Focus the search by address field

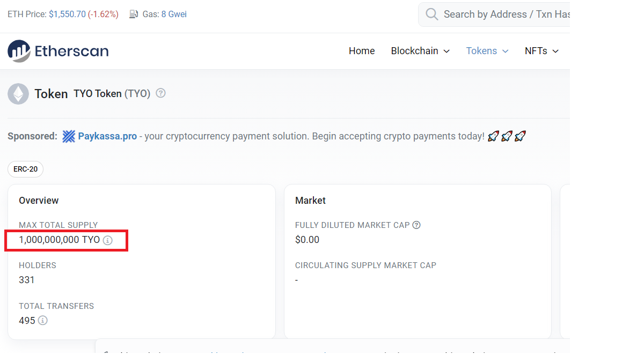pos(494,14)
